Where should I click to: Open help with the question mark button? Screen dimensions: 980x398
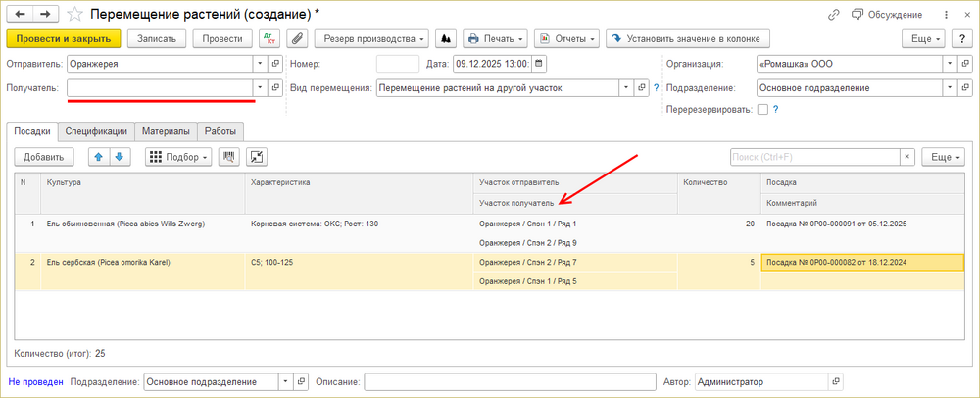pos(962,39)
